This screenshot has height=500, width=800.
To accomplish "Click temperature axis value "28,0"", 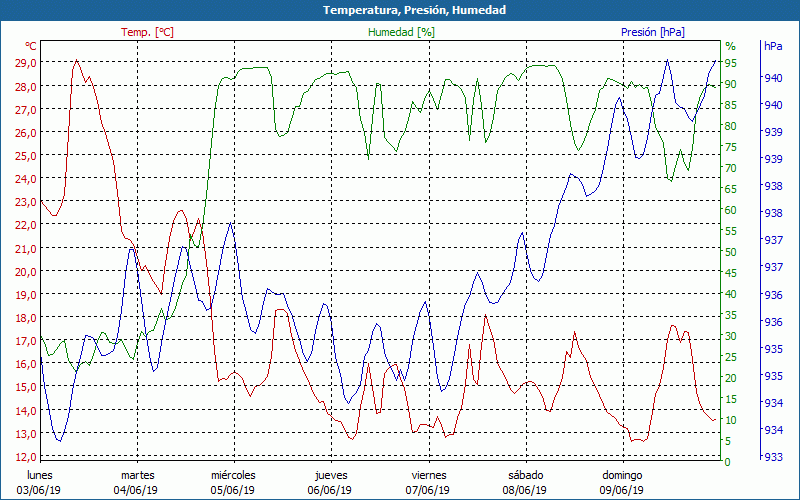I will [25, 86].
